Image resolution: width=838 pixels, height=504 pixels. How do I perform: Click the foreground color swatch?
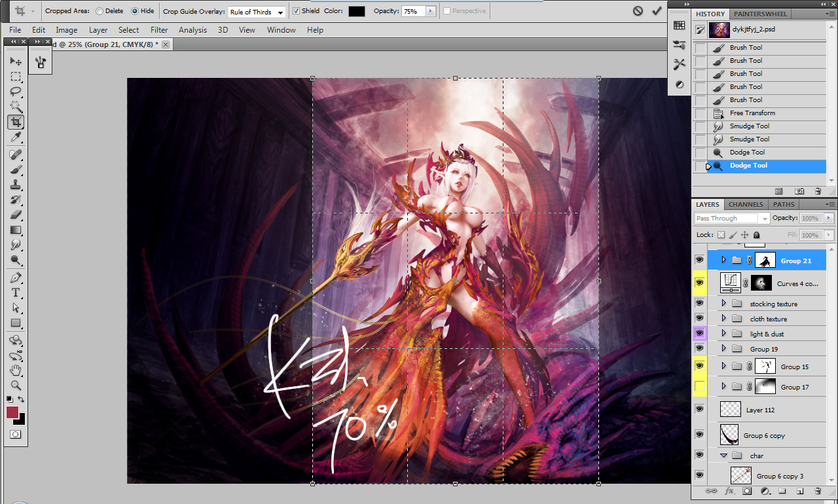(12, 412)
